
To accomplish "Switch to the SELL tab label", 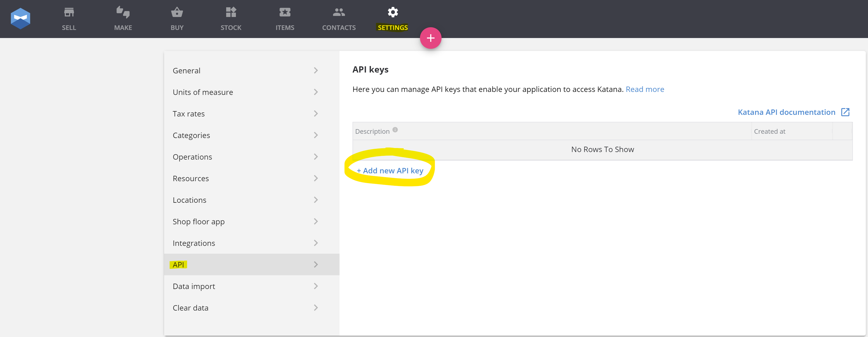I will coord(69,27).
